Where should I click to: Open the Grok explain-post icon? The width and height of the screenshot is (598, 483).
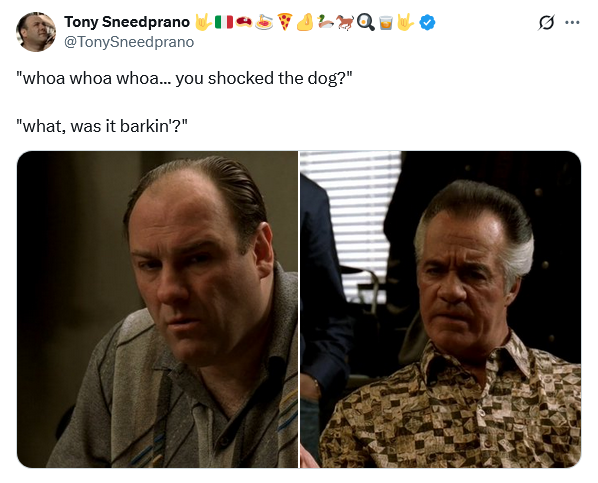546,23
